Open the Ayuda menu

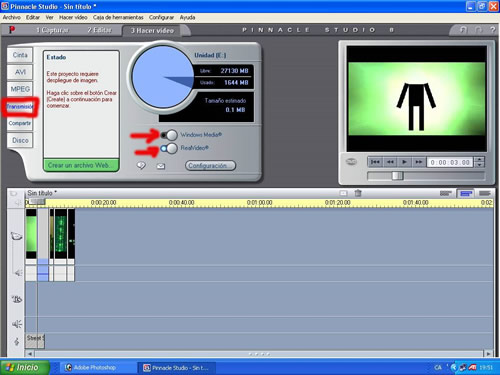click(187, 17)
